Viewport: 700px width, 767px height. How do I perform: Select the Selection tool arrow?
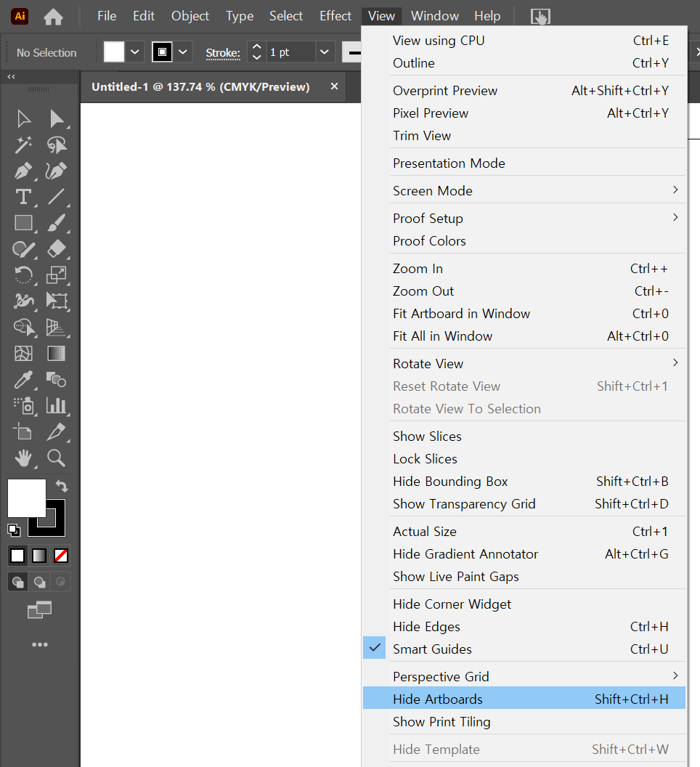(23, 119)
